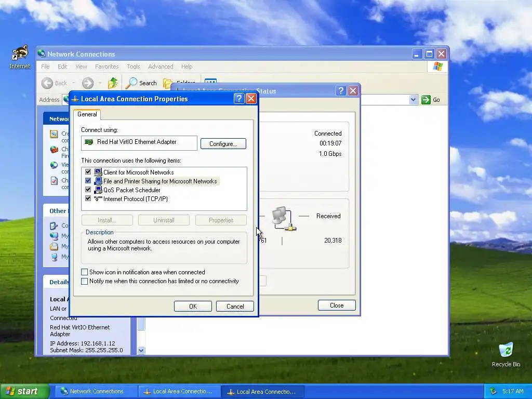Uncheck QoS Packet Scheduler checkbox
Image resolution: width=532 pixels, height=399 pixels.
coord(88,190)
